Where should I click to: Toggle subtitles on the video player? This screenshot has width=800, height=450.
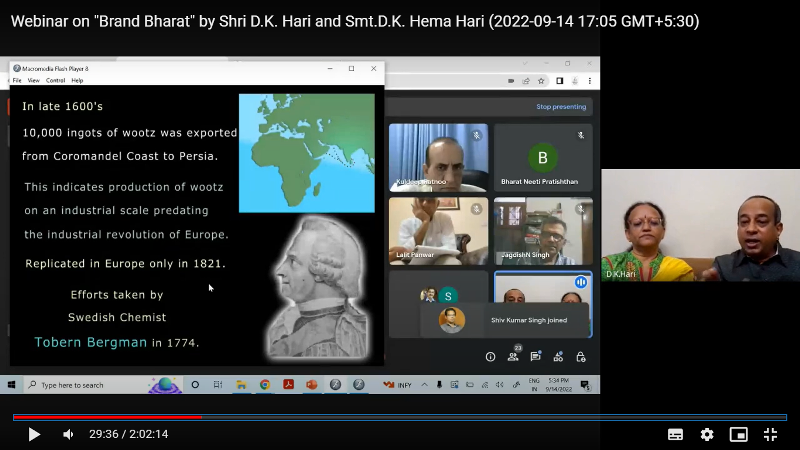pos(675,434)
